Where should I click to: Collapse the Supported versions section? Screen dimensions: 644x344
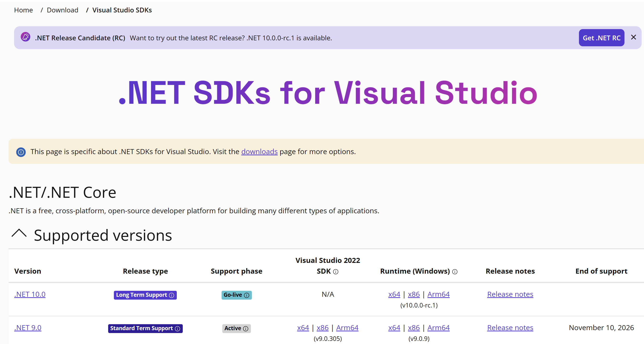pyautogui.click(x=19, y=233)
